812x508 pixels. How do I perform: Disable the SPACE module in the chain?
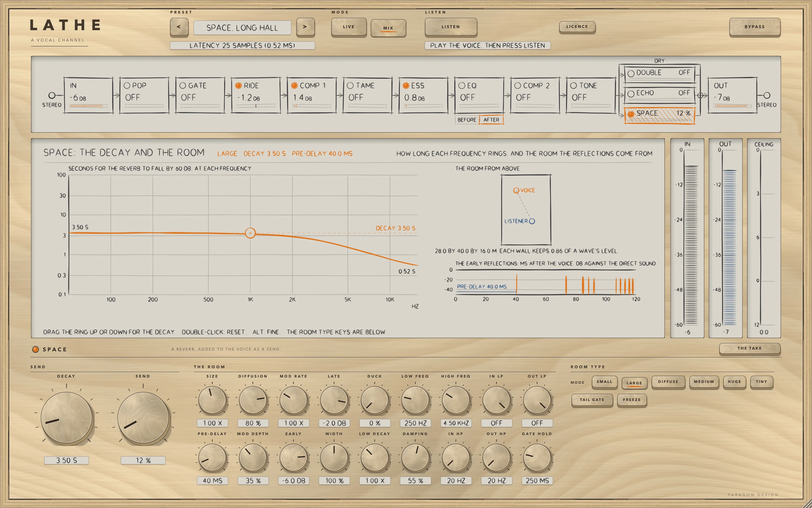click(631, 114)
